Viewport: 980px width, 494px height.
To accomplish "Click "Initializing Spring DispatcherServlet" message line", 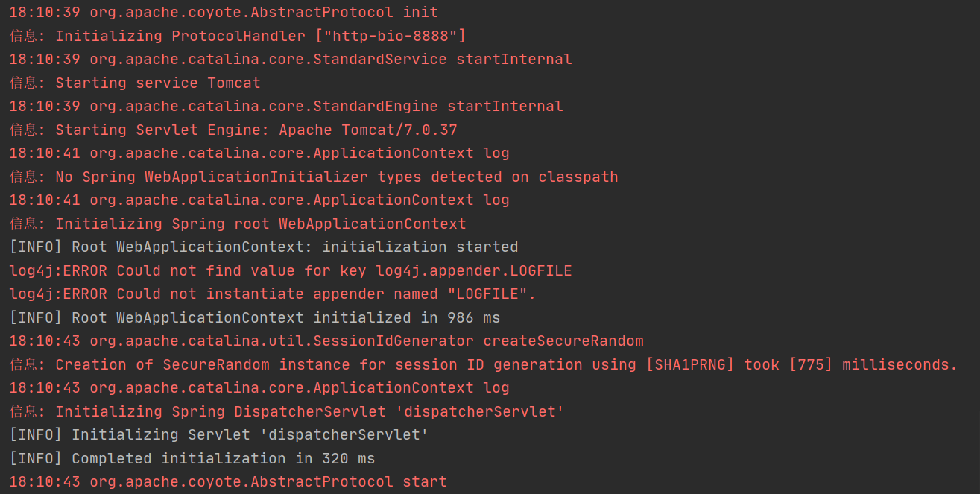I will (x=286, y=411).
